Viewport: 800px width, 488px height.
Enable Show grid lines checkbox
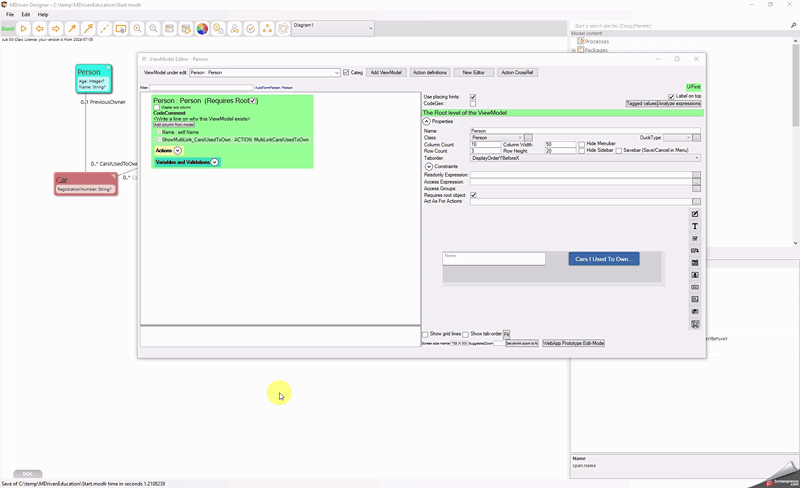(425, 334)
